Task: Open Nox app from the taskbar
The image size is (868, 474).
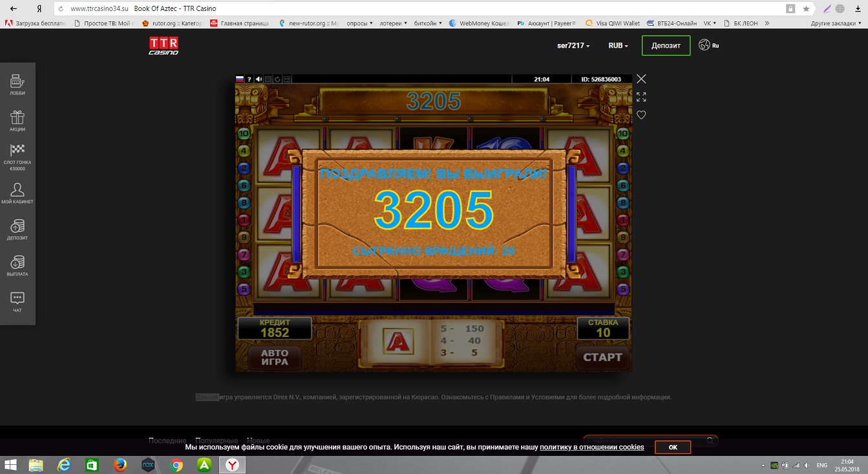Action: (148, 465)
